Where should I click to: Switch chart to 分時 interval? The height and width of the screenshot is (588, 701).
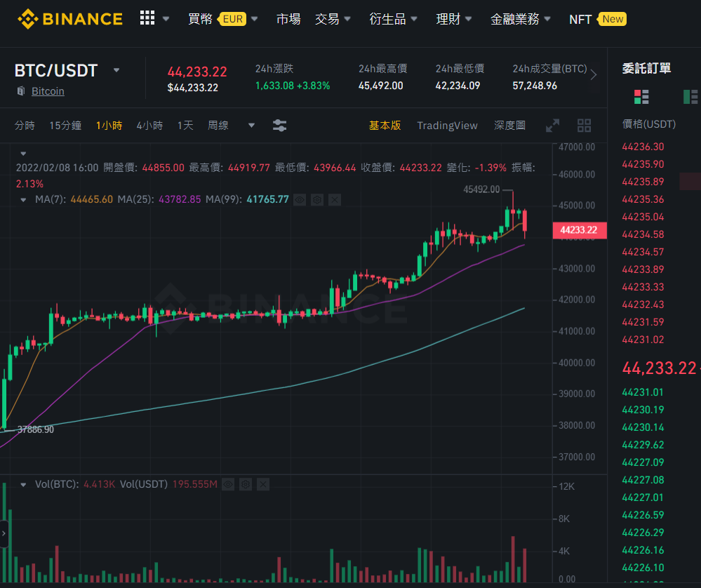tap(25, 126)
